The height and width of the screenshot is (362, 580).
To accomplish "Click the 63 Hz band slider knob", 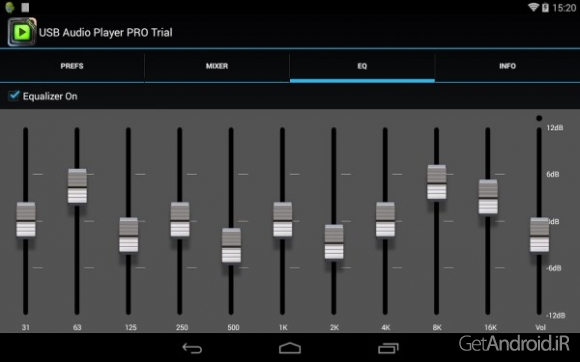I will [77, 186].
